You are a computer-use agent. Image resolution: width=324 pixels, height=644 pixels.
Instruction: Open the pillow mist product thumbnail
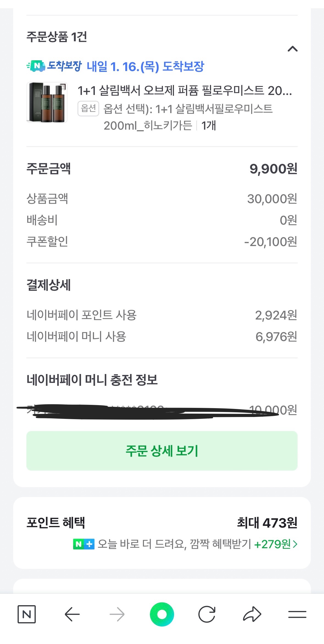pos(47,102)
